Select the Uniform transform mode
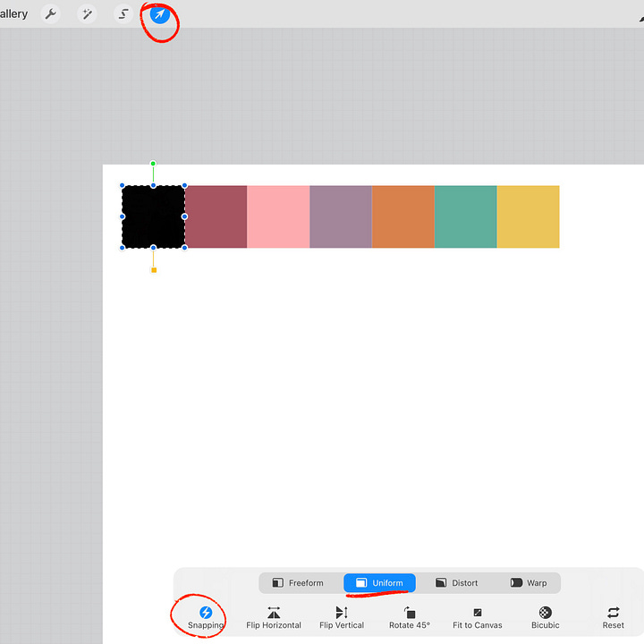The image size is (644, 644). [379, 583]
